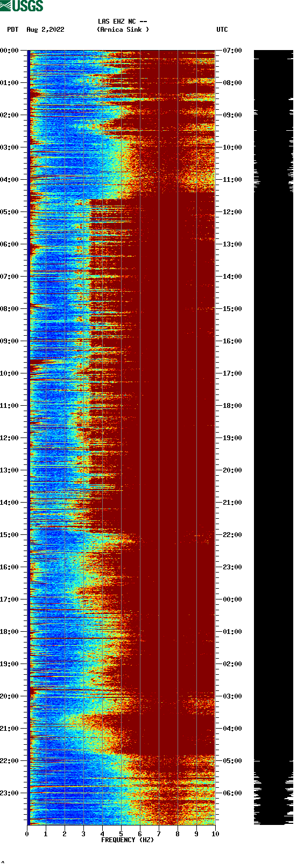Click the (Arnica Sink ) station name
Viewport: 297px width, 868px height.
click(123, 30)
